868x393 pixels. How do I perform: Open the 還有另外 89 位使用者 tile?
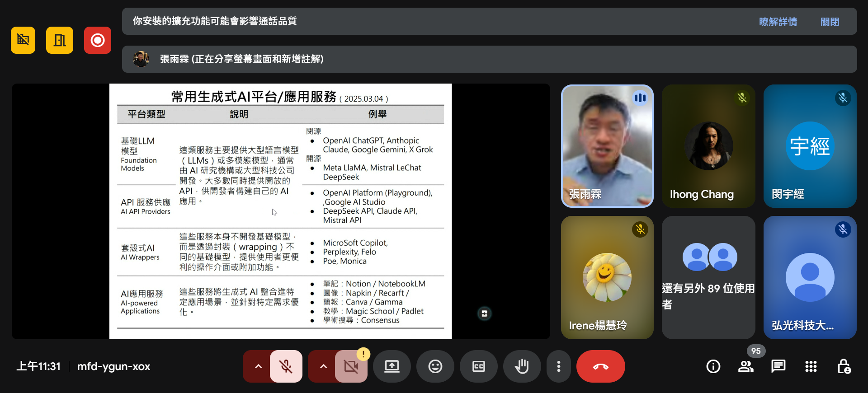coord(708,277)
